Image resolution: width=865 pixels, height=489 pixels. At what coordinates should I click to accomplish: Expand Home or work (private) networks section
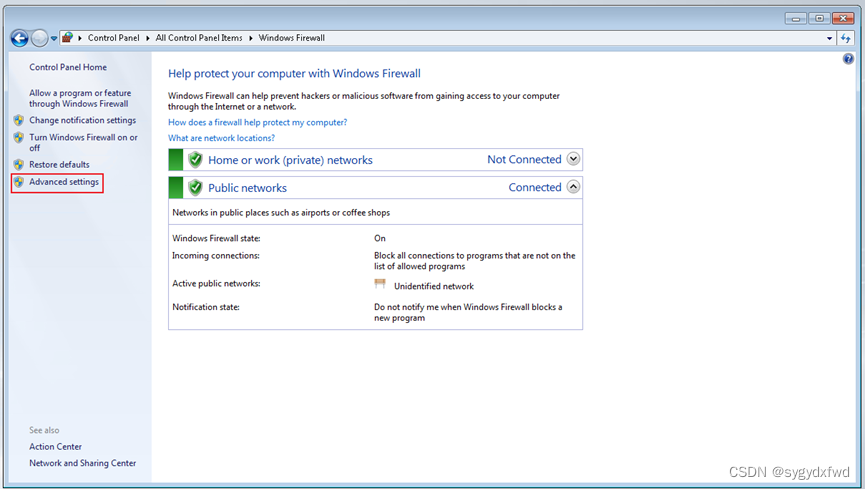click(x=573, y=159)
